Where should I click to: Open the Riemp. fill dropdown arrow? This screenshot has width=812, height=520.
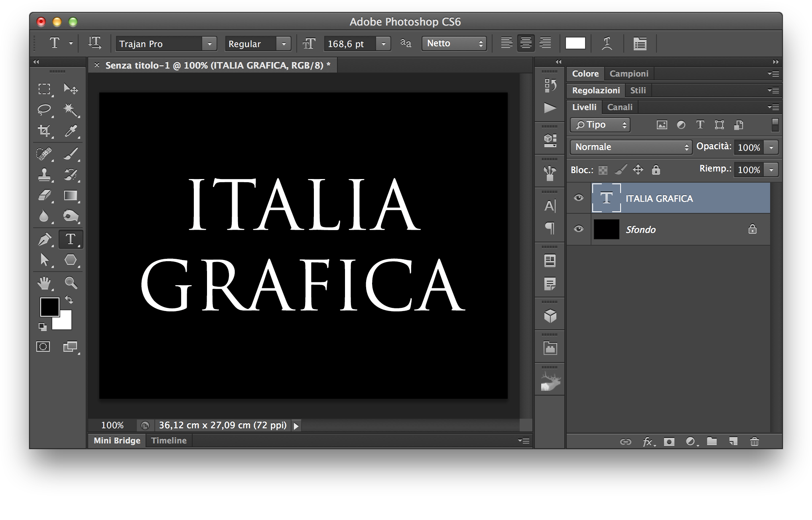pos(771,170)
